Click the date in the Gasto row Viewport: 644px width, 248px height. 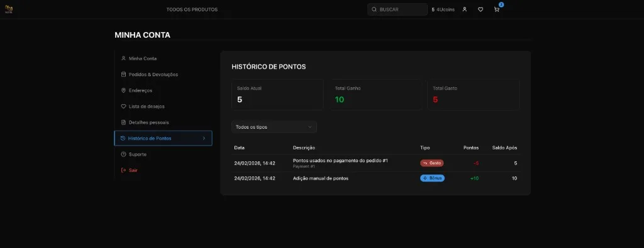pos(255,163)
